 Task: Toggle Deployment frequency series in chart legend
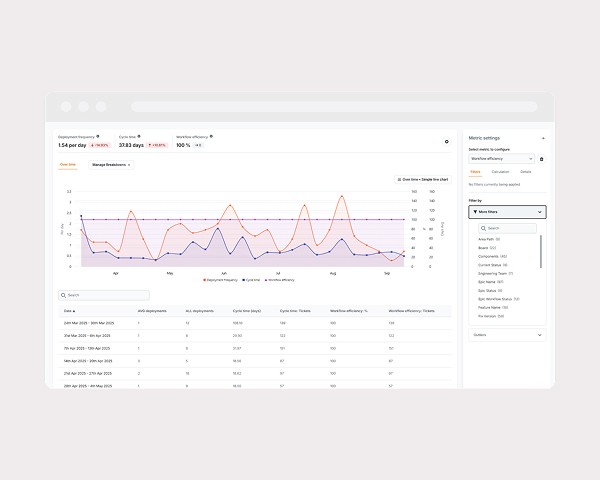coord(220,280)
